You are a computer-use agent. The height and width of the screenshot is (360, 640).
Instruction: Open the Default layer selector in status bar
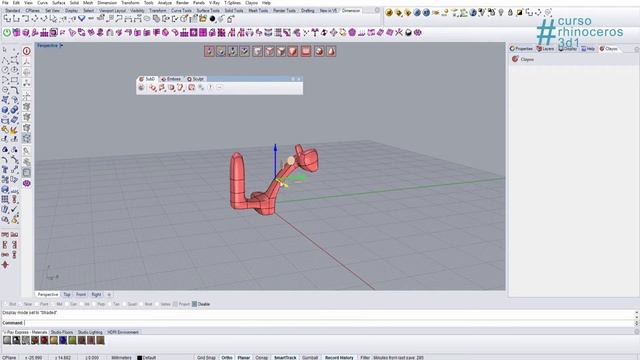[146, 358]
